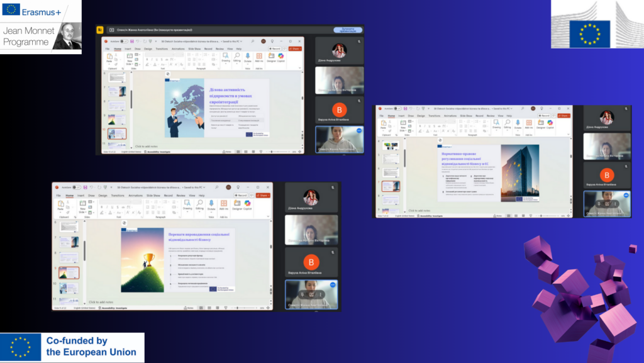Switch to Design tab in bottom-left PowerPoint window

coord(103,196)
